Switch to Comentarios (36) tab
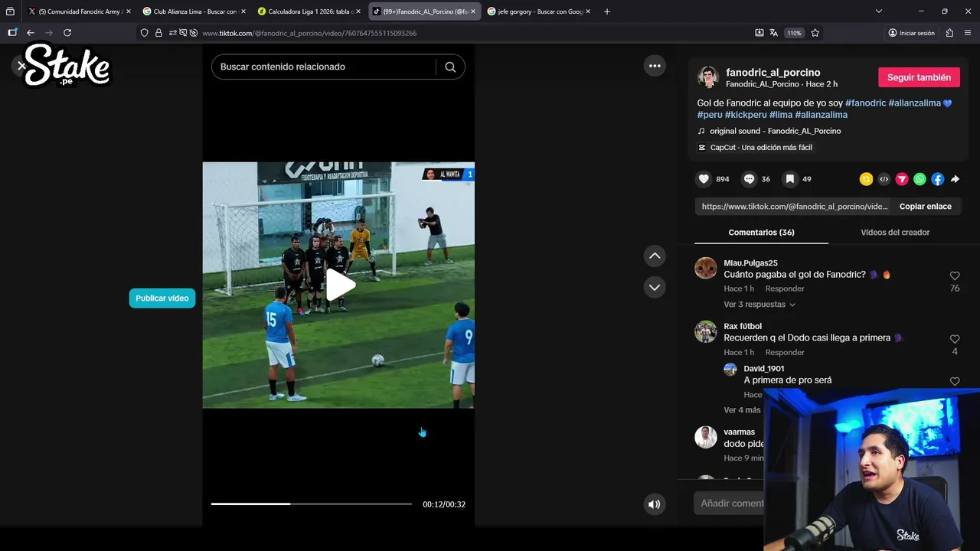Screen dimensions: 980x551 [x=761, y=233]
